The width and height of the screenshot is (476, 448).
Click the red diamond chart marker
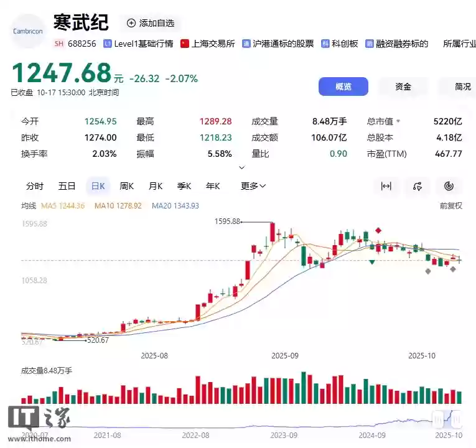click(x=378, y=230)
